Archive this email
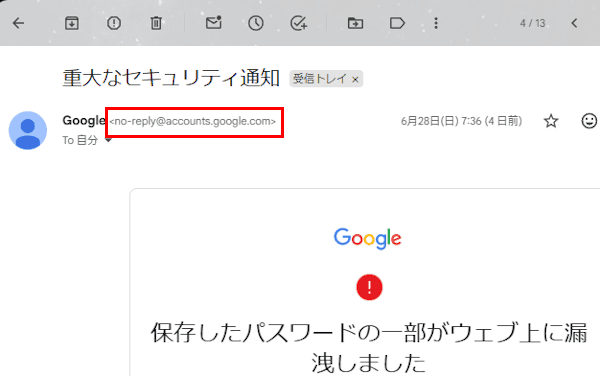This screenshot has width=600, height=376. click(72, 23)
